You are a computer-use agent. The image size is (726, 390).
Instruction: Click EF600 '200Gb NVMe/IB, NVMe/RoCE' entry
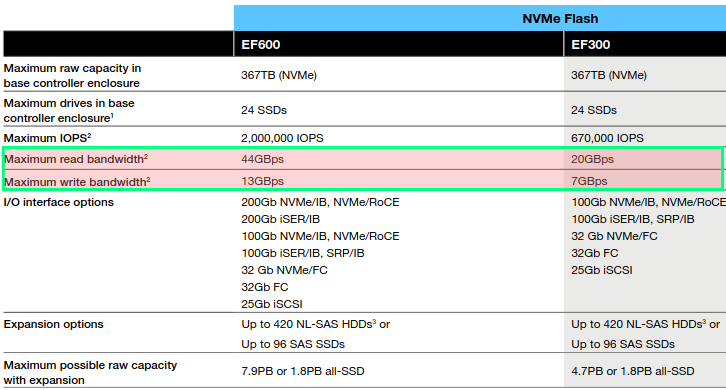pos(320,202)
